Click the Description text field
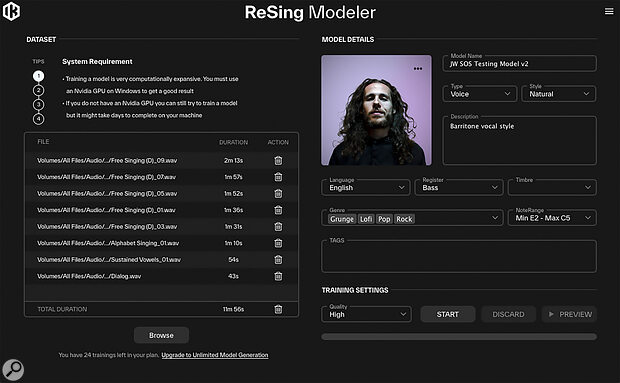Image resolution: width=620 pixels, height=383 pixels. pyautogui.click(x=520, y=140)
